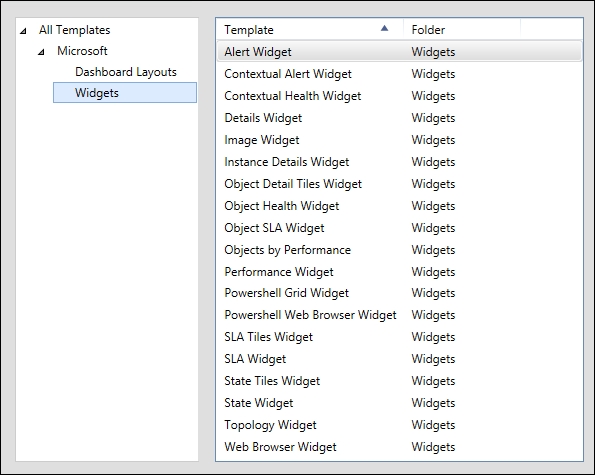This screenshot has height=475, width=595.
Task: Choose the State Tiles Widget template
Action: [399, 381]
